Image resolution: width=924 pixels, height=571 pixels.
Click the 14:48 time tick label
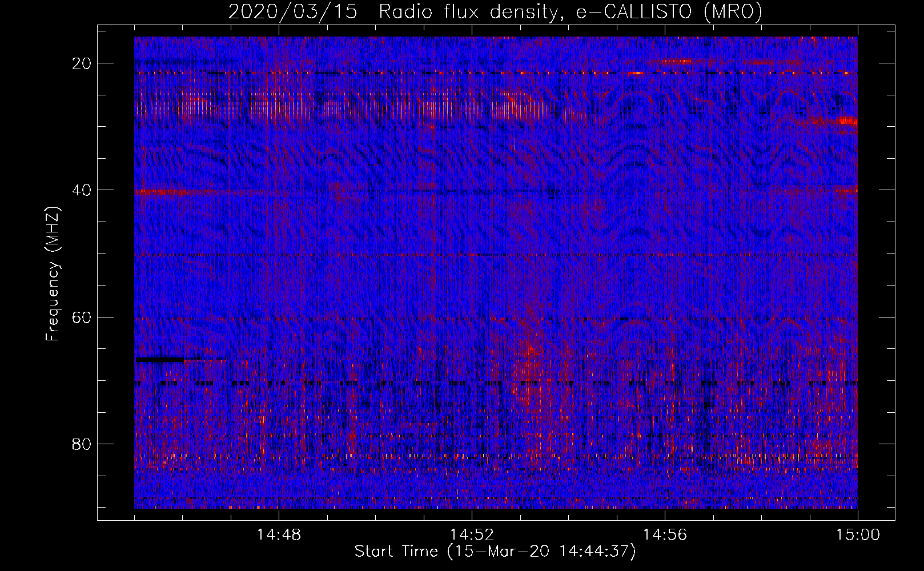pyautogui.click(x=279, y=535)
